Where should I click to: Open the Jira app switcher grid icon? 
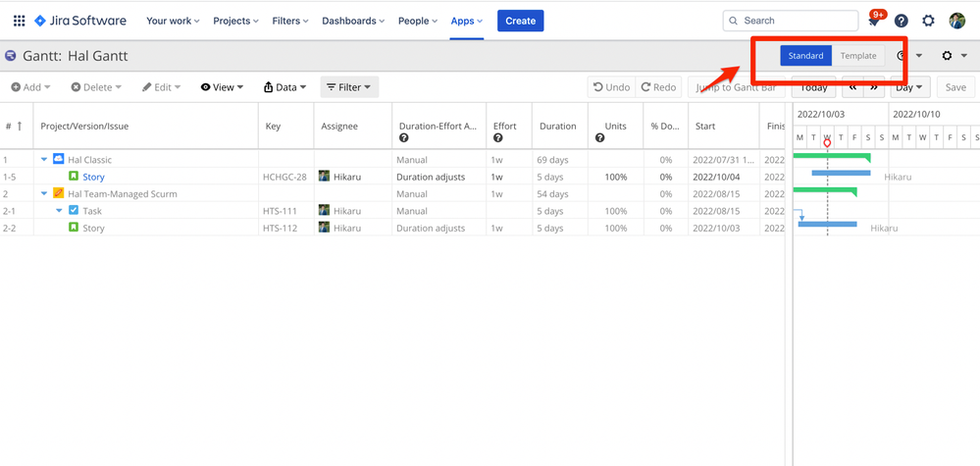[x=20, y=21]
